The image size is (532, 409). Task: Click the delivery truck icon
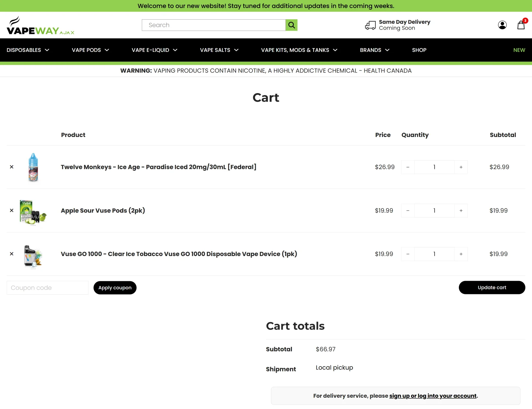370,25
